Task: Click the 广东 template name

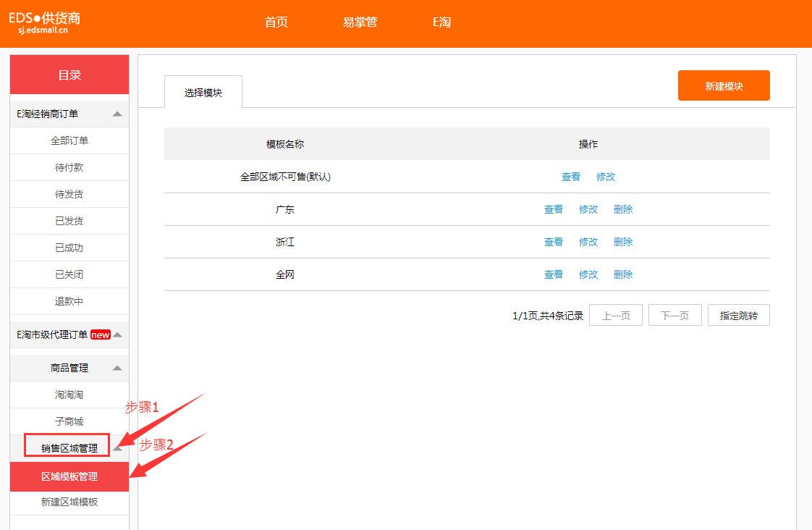Action: 285,209
